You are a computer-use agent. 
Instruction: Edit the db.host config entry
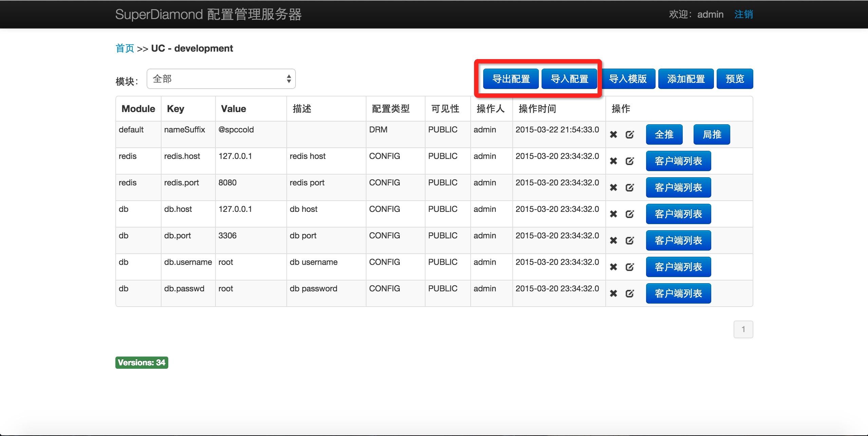pos(629,214)
